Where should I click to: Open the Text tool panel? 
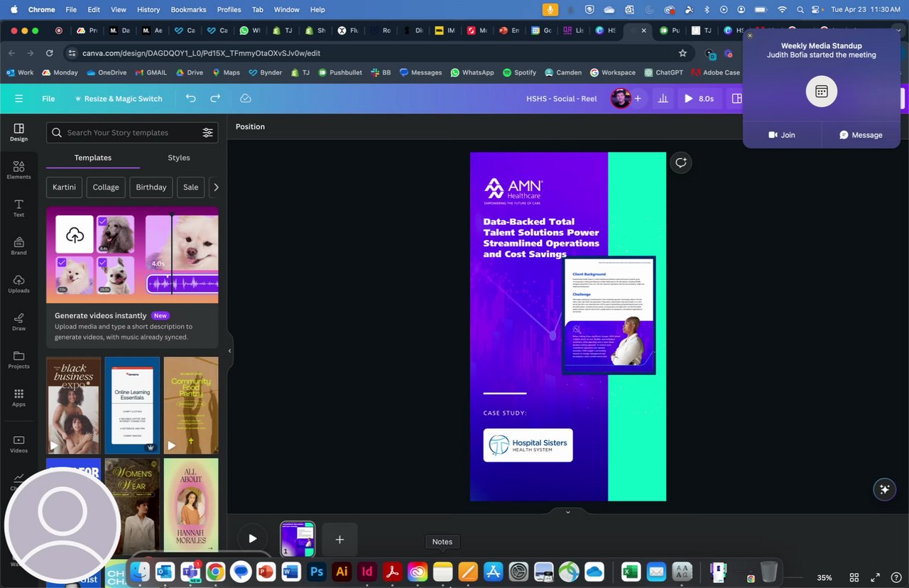18,208
